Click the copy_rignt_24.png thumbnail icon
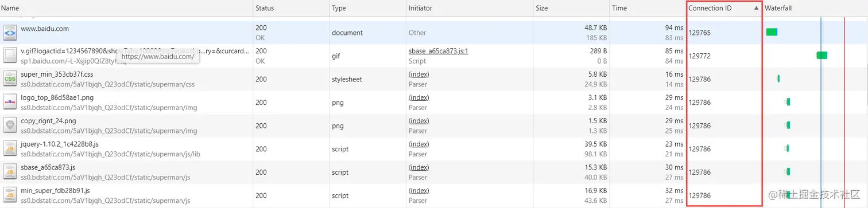The height and width of the screenshot is (208, 868). click(x=10, y=125)
